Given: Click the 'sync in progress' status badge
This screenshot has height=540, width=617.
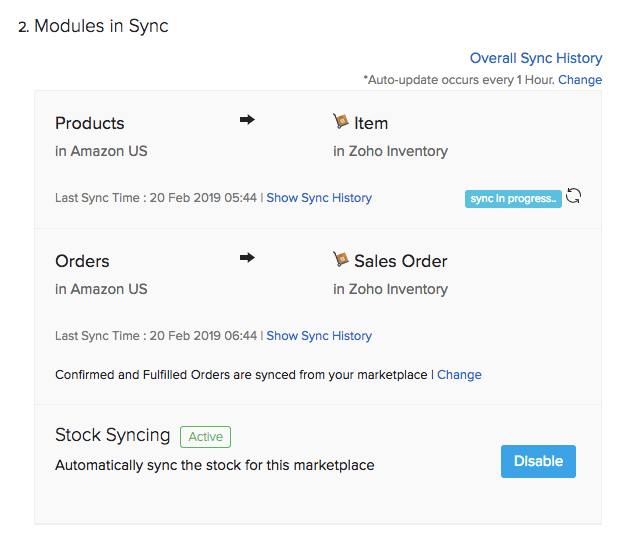Looking at the screenshot, I should click(x=513, y=198).
